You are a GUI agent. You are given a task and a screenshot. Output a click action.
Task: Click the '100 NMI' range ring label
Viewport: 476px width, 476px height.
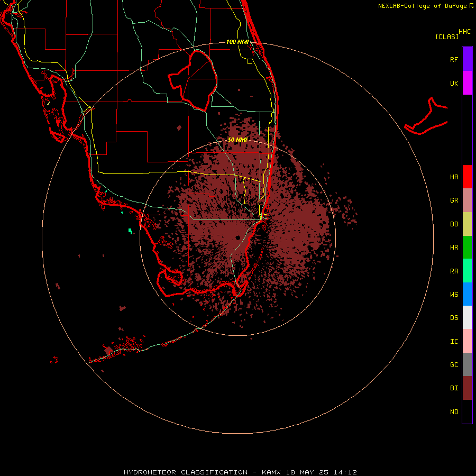pyautogui.click(x=237, y=42)
